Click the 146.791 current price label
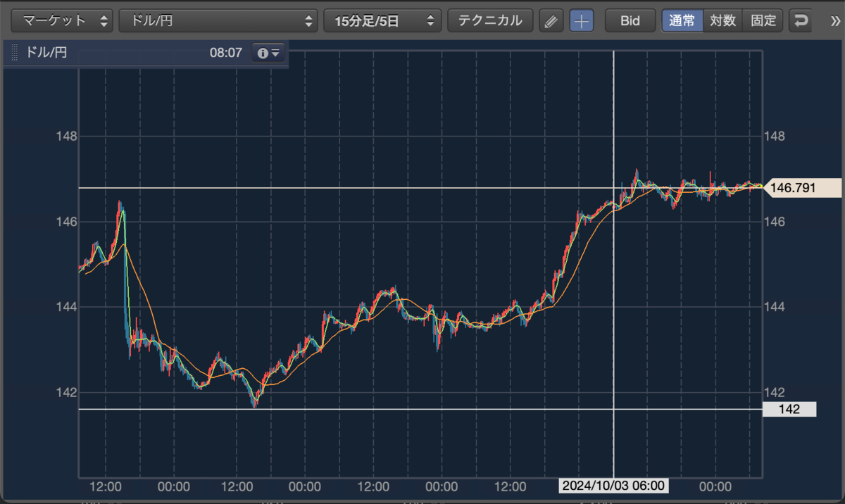 coord(803,188)
